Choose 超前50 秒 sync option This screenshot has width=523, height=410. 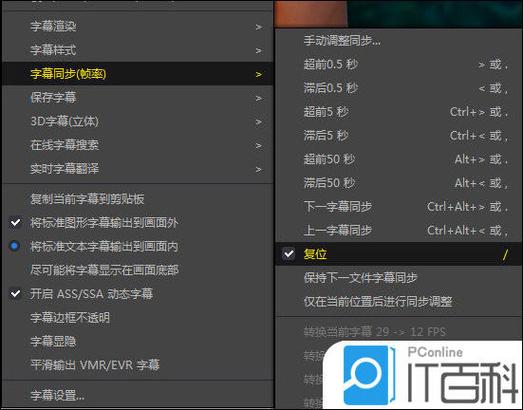pos(399,159)
